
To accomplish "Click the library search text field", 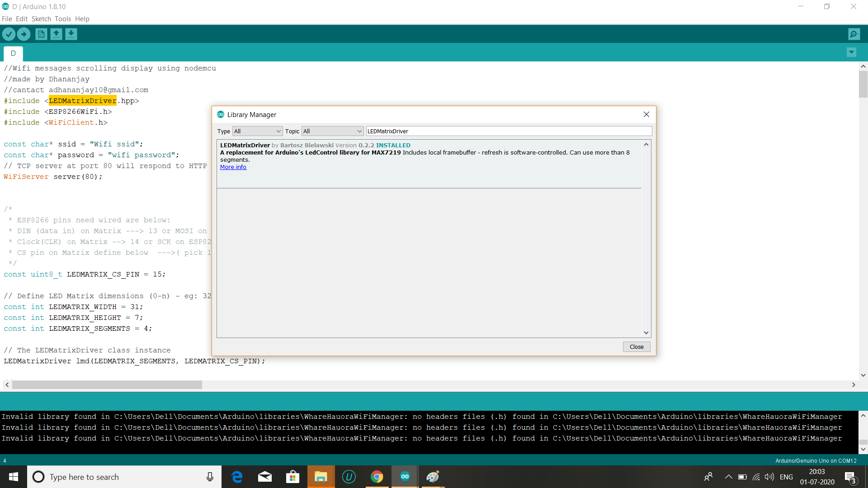I will pos(509,131).
